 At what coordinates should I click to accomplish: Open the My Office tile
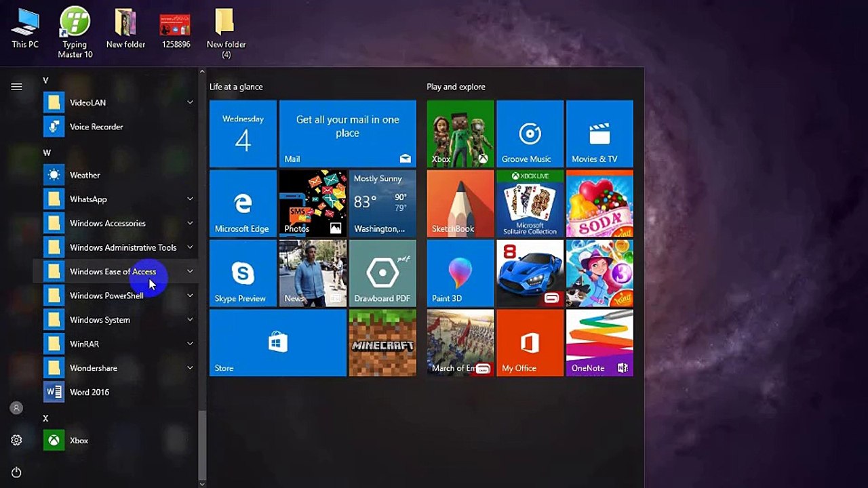click(x=530, y=343)
